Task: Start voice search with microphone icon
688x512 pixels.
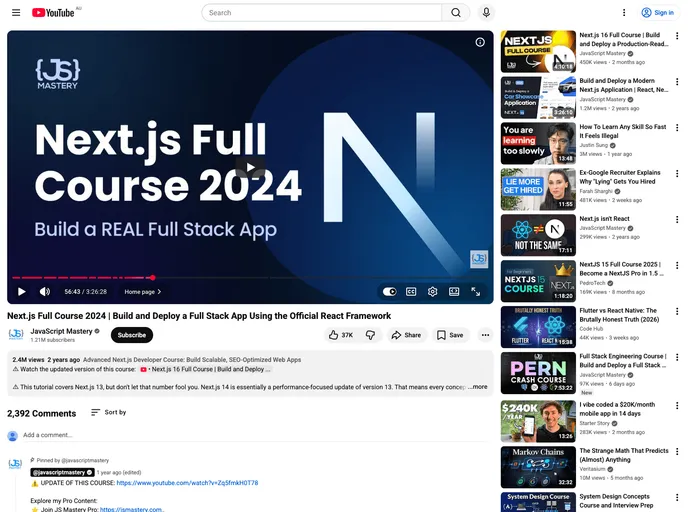Action: tap(487, 13)
